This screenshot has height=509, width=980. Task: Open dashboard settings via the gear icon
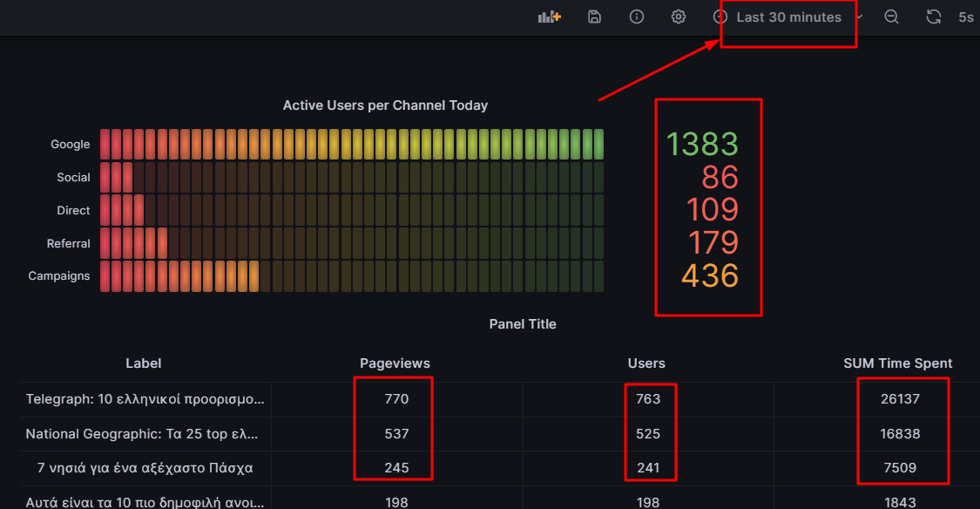pyautogui.click(x=678, y=17)
